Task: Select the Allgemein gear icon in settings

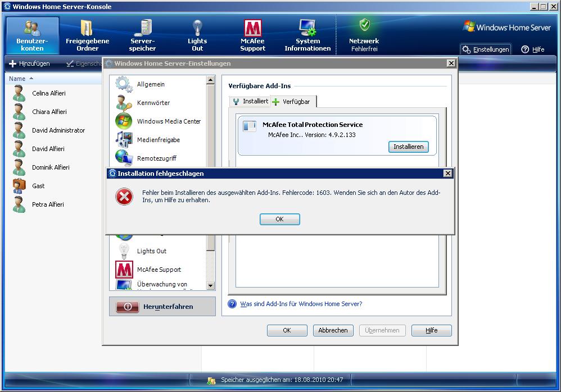Action: click(124, 84)
